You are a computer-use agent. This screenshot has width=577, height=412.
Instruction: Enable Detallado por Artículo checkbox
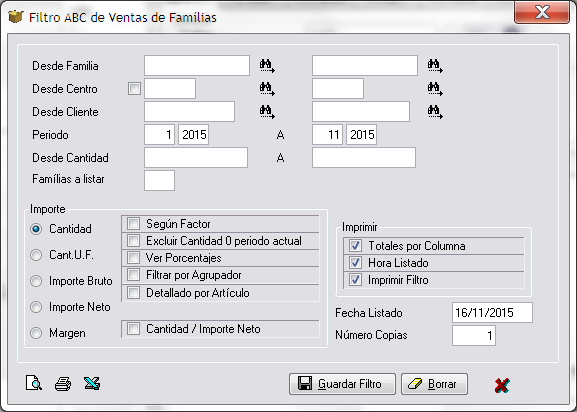pyautogui.click(x=133, y=293)
